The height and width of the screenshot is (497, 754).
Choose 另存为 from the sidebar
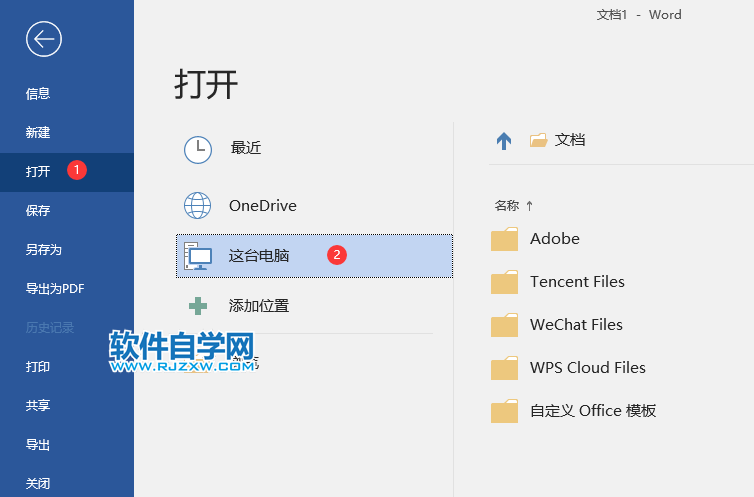[x=44, y=250]
